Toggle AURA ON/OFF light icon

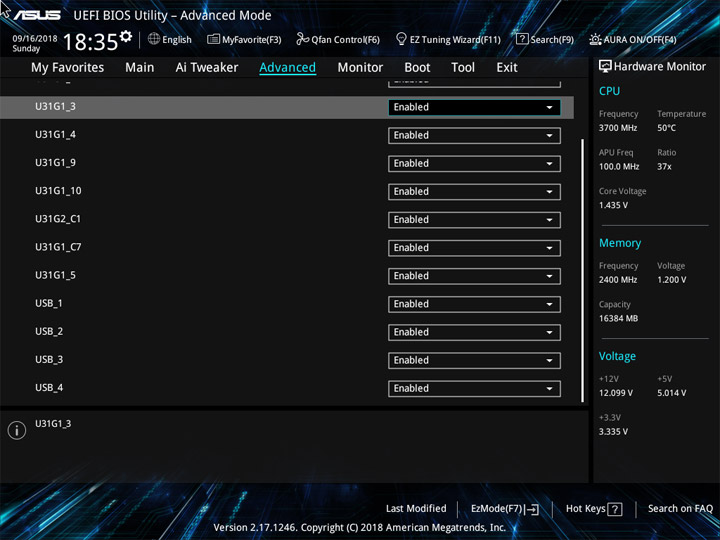pos(595,39)
